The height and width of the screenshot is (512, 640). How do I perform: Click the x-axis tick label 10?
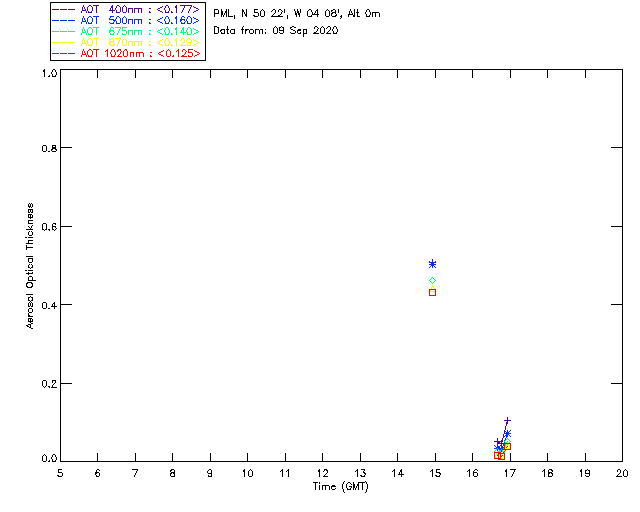tap(247, 473)
